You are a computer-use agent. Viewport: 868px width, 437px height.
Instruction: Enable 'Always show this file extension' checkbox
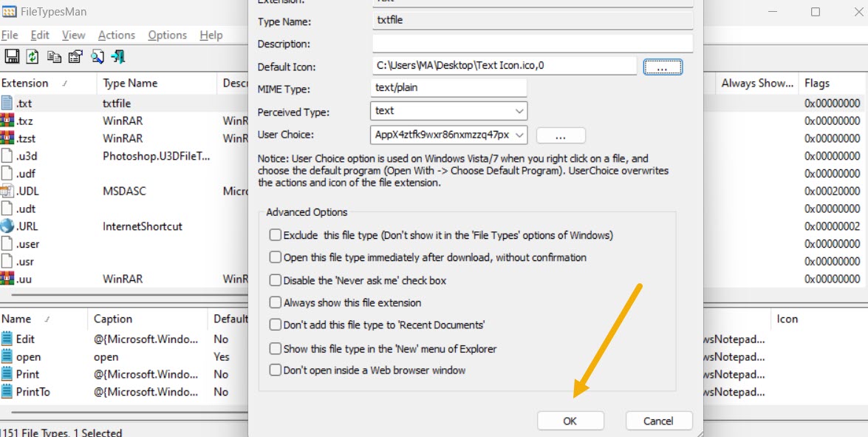(276, 302)
